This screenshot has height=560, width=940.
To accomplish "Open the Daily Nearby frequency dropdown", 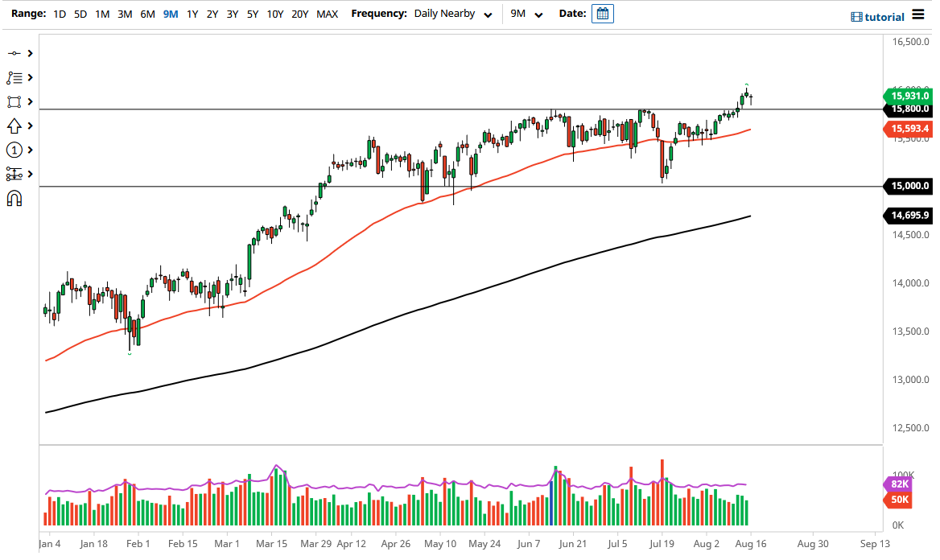I will pyautogui.click(x=453, y=14).
